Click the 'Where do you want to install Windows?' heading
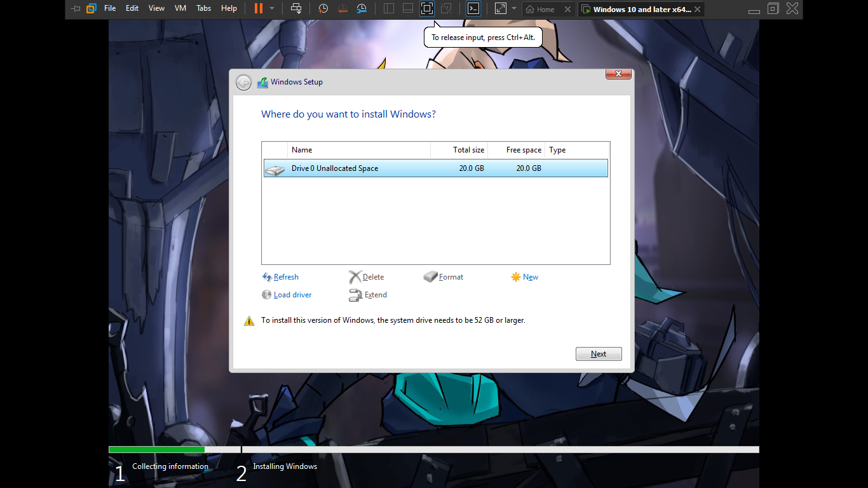Screen dimensions: 868x488 point(349,114)
